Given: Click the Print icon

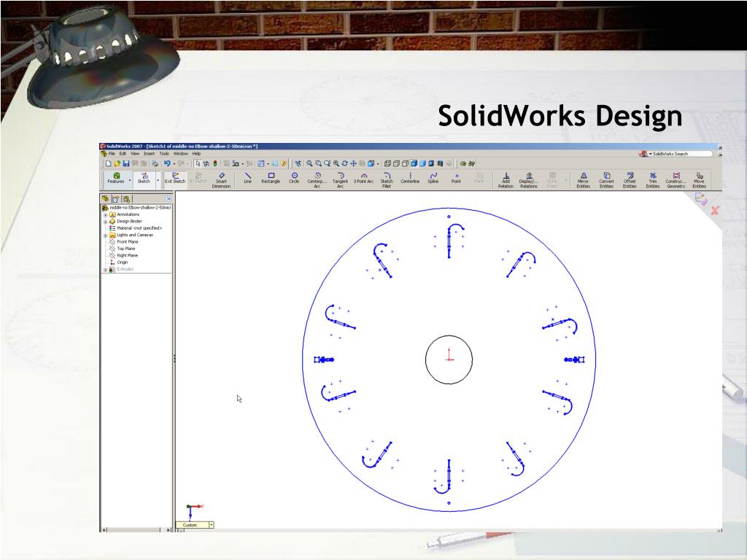Looking at the screenshot, I should (155, 163).
